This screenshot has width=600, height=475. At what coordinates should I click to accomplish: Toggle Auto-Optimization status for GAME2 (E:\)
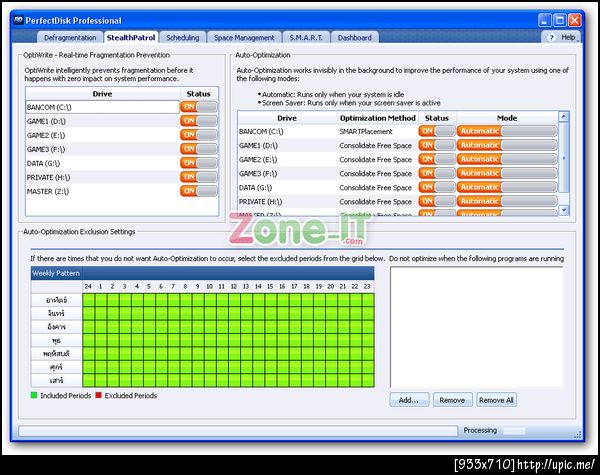pos(437,159)
